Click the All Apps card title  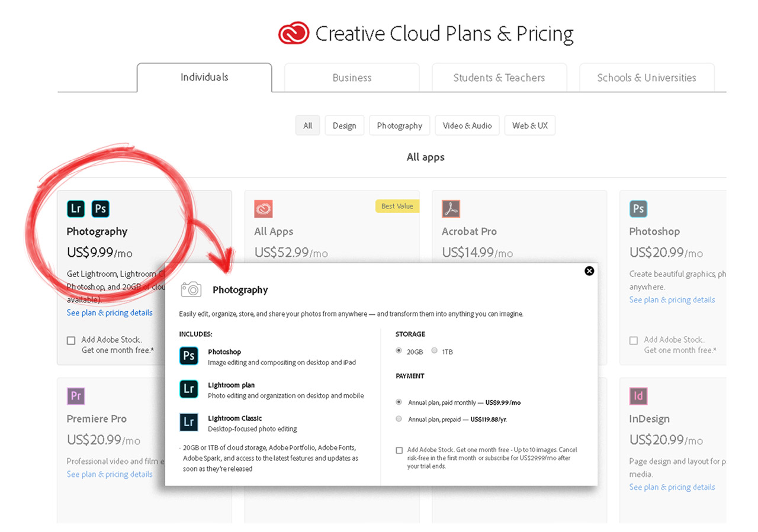pos(274,231)
